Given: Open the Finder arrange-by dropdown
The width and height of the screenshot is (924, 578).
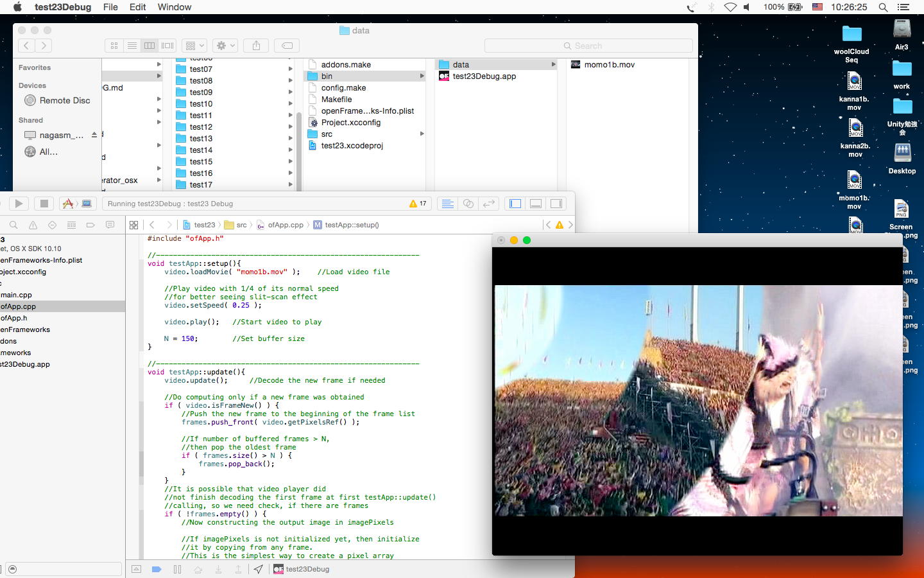Looking at the screenshot, I should pos(194,46).
